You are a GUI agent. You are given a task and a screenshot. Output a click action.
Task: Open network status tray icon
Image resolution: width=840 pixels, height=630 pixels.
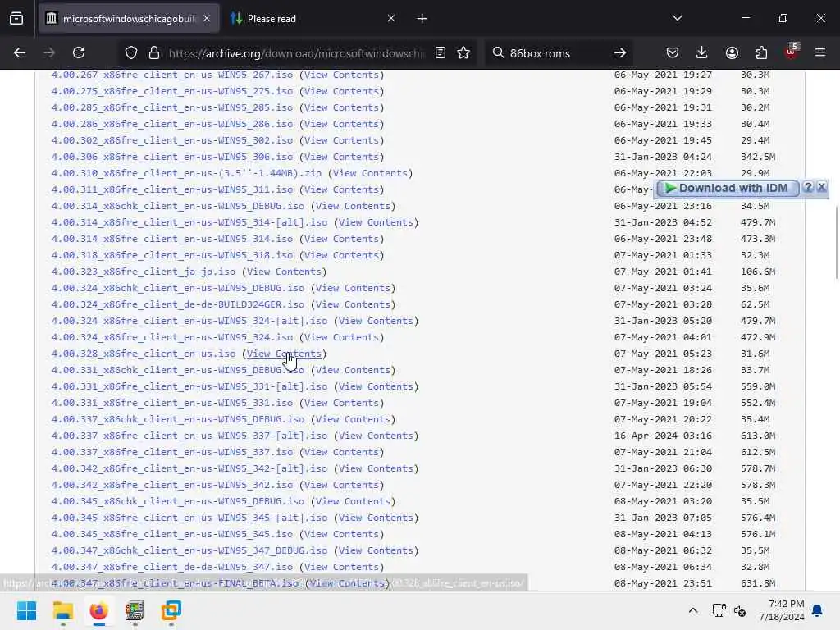(x=719, y=610)
